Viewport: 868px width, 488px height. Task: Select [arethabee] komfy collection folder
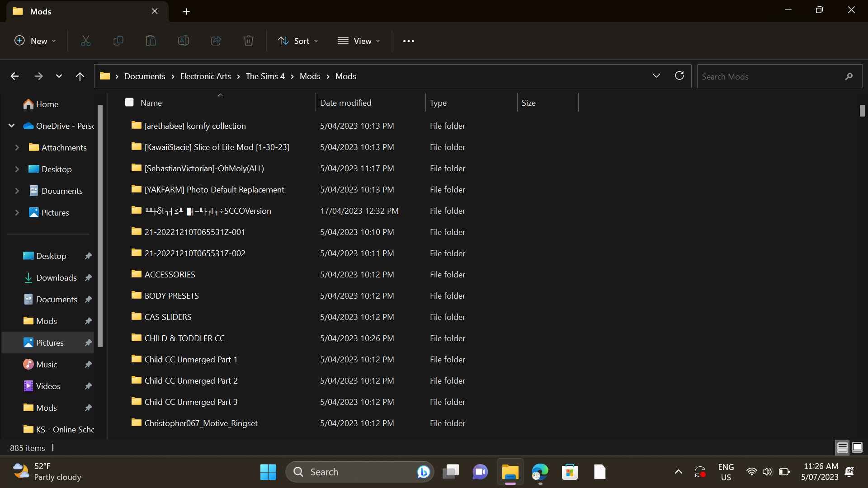[195, 126]
